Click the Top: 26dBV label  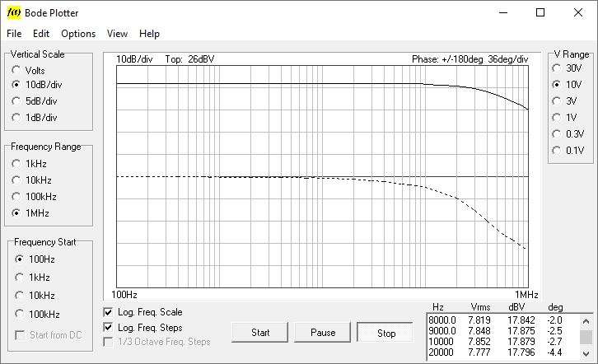(x=189, y=59)
